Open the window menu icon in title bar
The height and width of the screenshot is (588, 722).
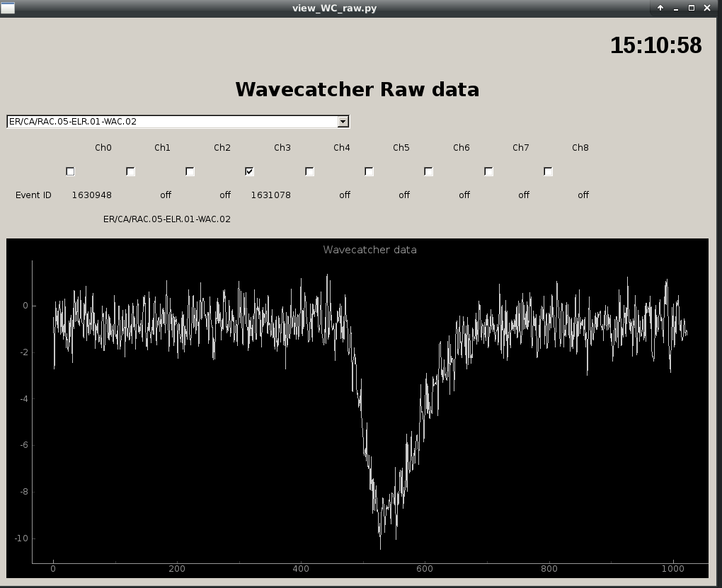[x=8, y=8]
